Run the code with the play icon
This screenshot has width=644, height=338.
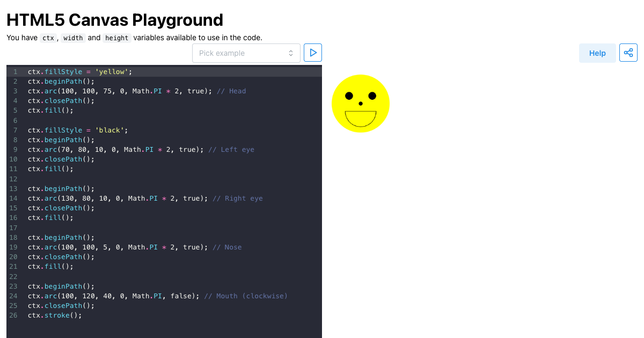(x=313, y=53)
